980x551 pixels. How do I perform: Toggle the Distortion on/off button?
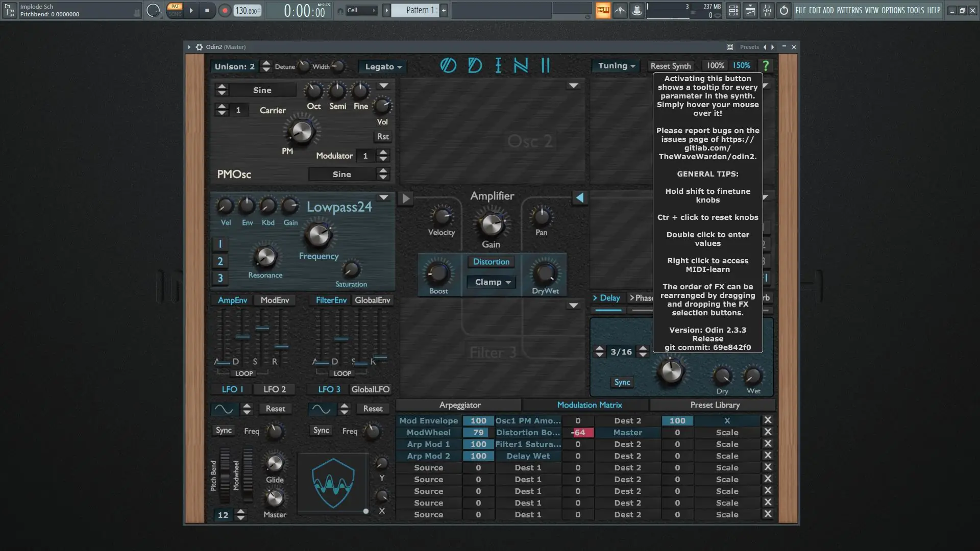click(491, 262)
